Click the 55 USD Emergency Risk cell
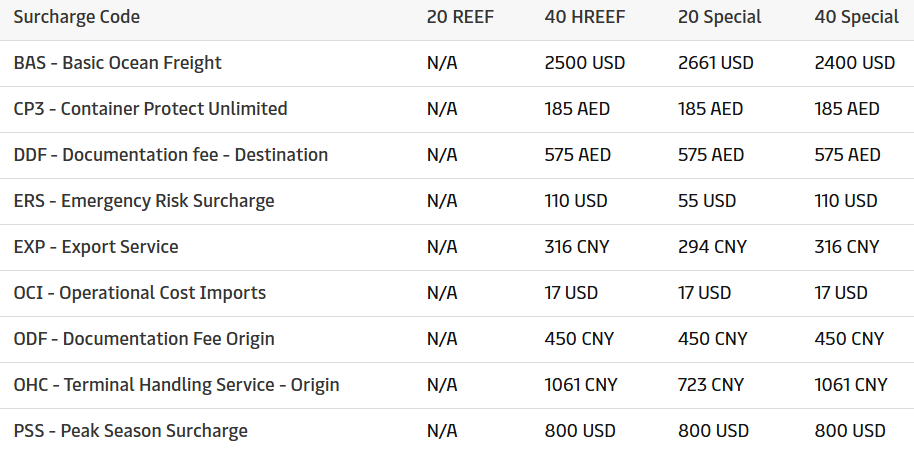 tap(707, 201)
